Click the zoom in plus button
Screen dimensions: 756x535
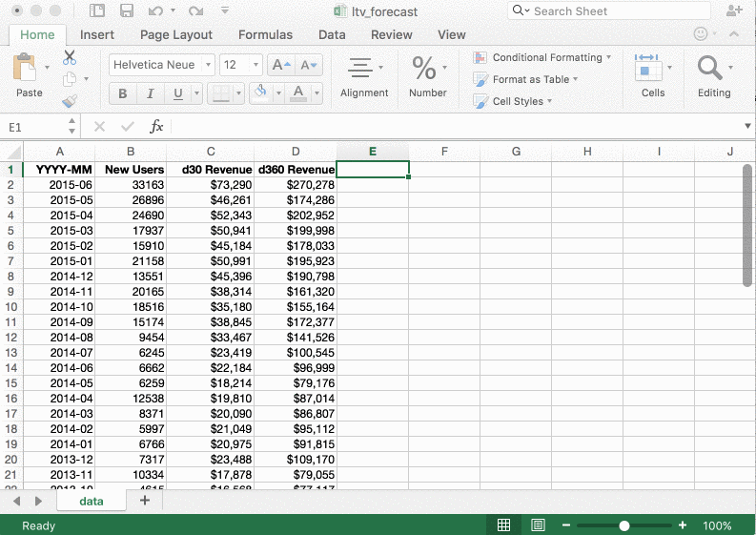pyautogui.click(x=683, y=525)
